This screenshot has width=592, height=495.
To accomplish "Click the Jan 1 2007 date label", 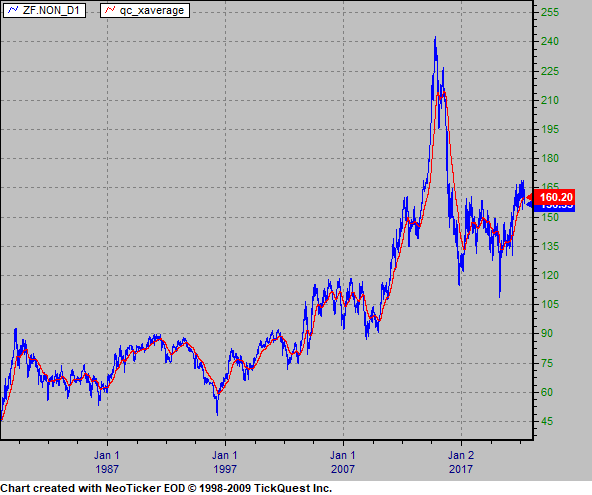I will pos(343,462).
